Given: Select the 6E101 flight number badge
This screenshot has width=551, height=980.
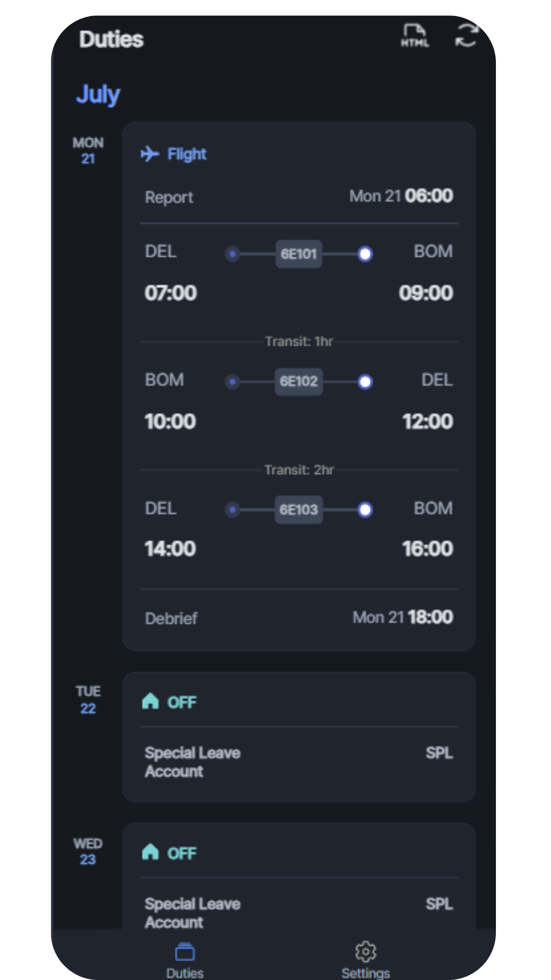Looking at the screenshot, I should 299,254.
